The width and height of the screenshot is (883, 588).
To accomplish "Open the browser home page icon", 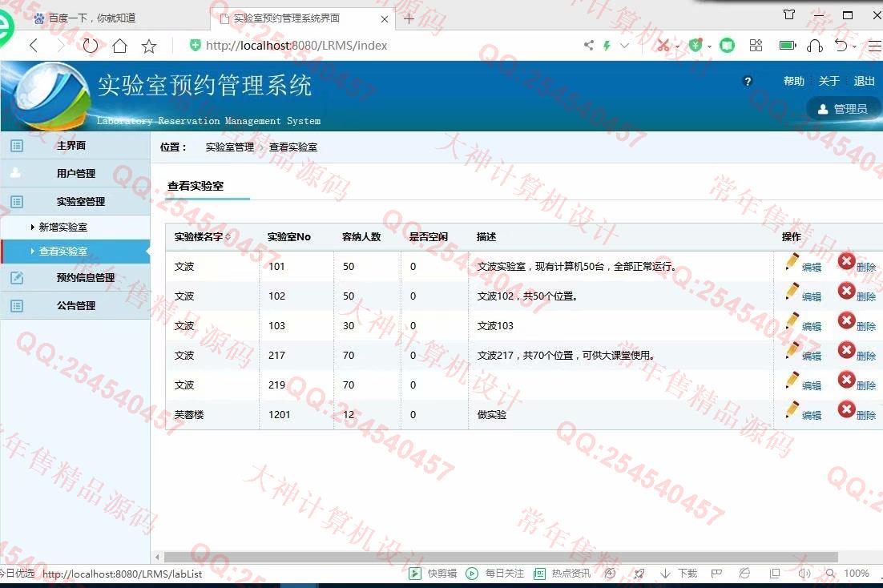I will pyautogui.click(x=119, y=46).
